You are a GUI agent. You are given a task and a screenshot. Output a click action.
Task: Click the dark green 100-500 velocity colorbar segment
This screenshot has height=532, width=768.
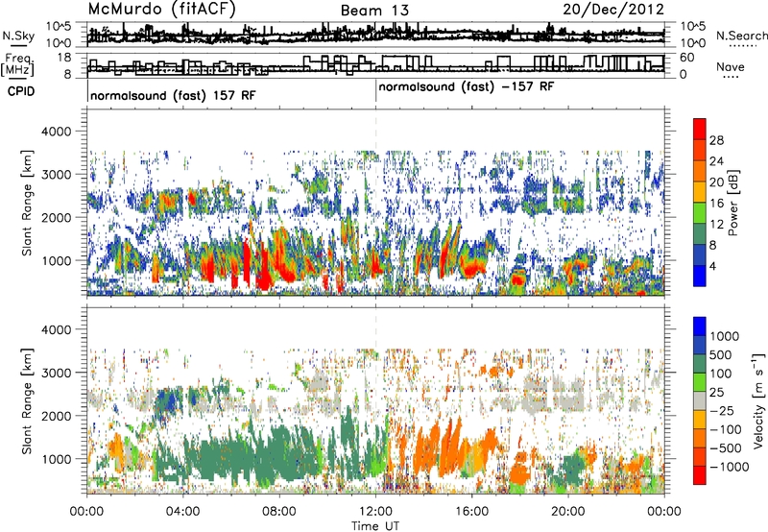[700, 364]
